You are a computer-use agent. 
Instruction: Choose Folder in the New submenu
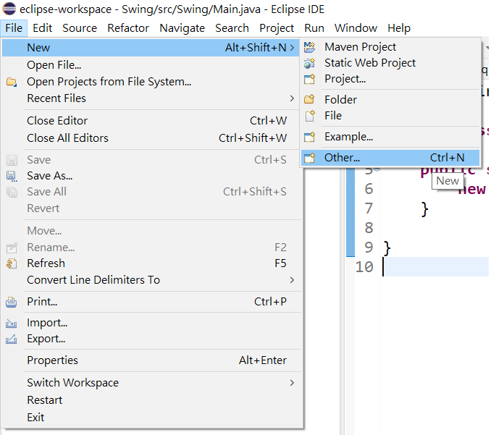pos(390,100)
